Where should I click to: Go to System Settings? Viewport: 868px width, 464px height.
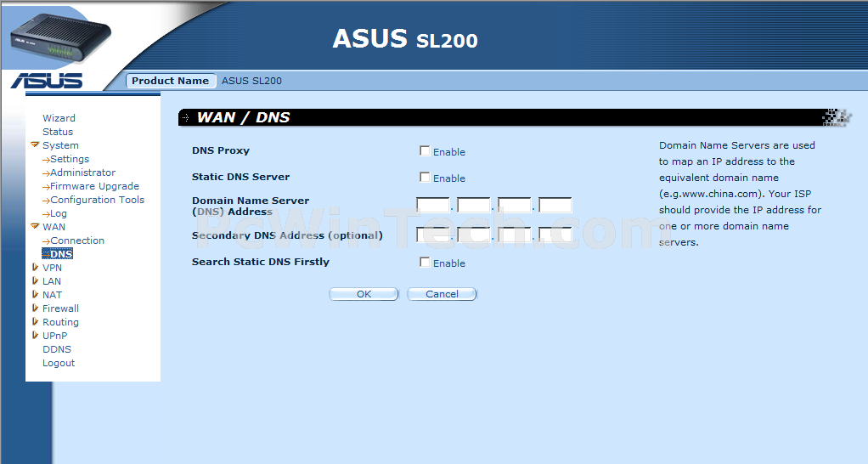click(70, 159)
